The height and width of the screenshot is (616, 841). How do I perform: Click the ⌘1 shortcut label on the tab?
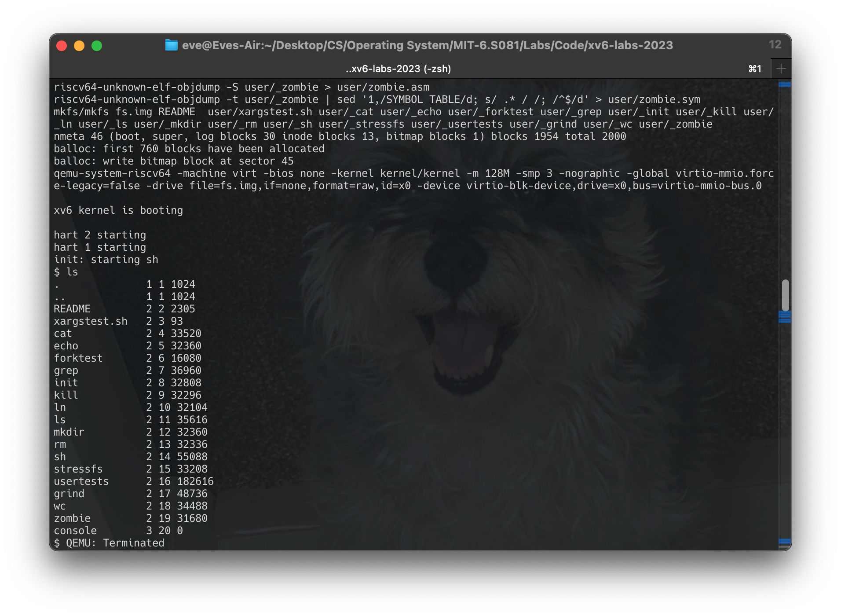(x=754, y=69)
